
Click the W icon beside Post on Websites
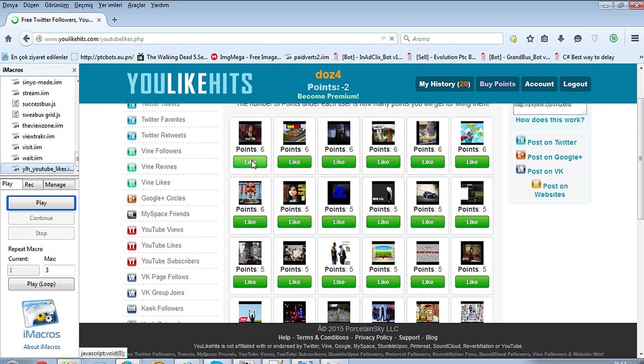[x=536, y=184]
